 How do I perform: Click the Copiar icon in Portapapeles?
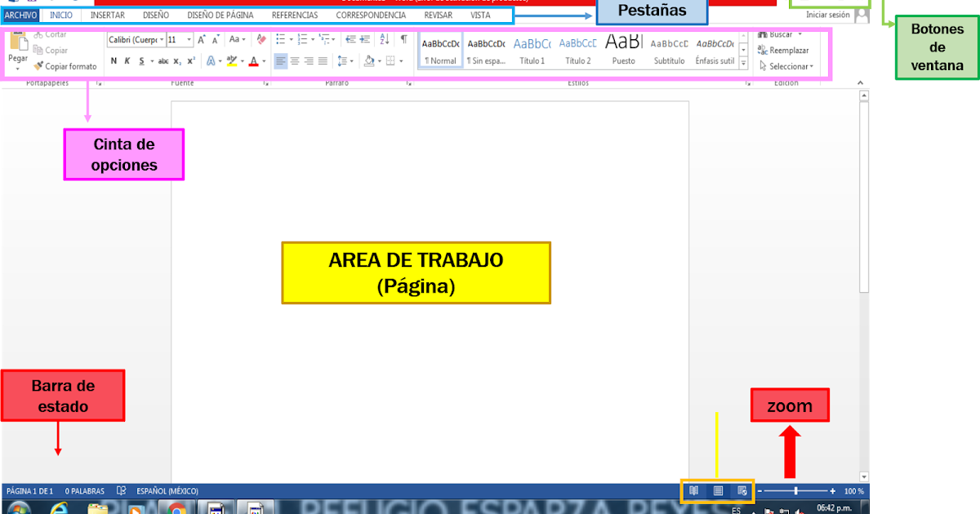click(38, 49)
